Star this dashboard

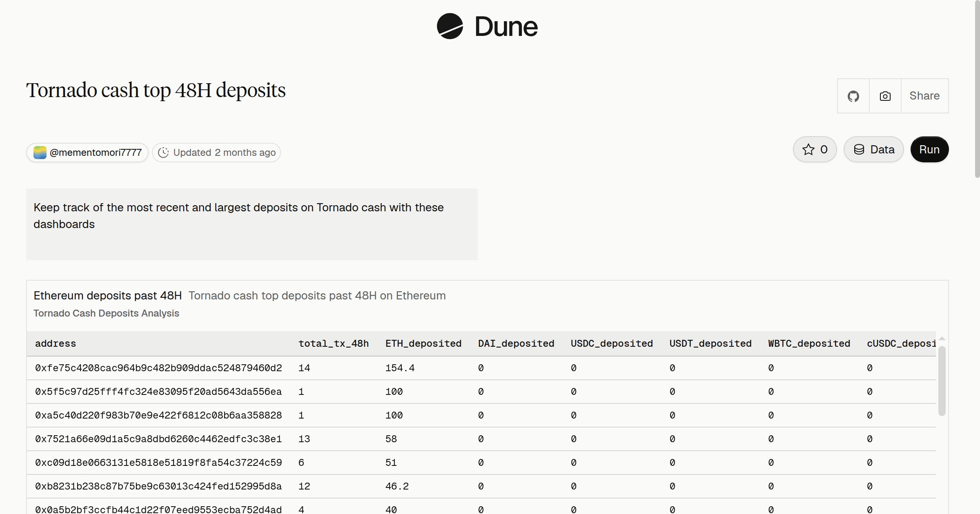(815, 149)
